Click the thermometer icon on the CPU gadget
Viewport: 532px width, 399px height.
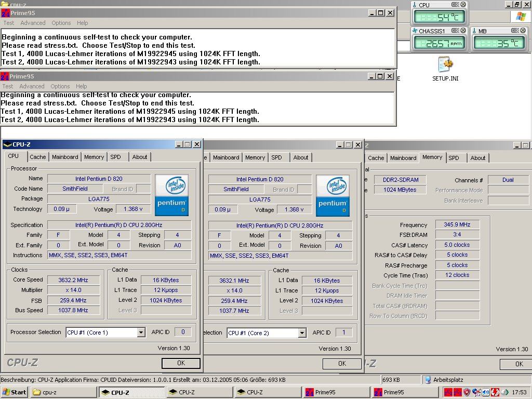pos(415,5)
